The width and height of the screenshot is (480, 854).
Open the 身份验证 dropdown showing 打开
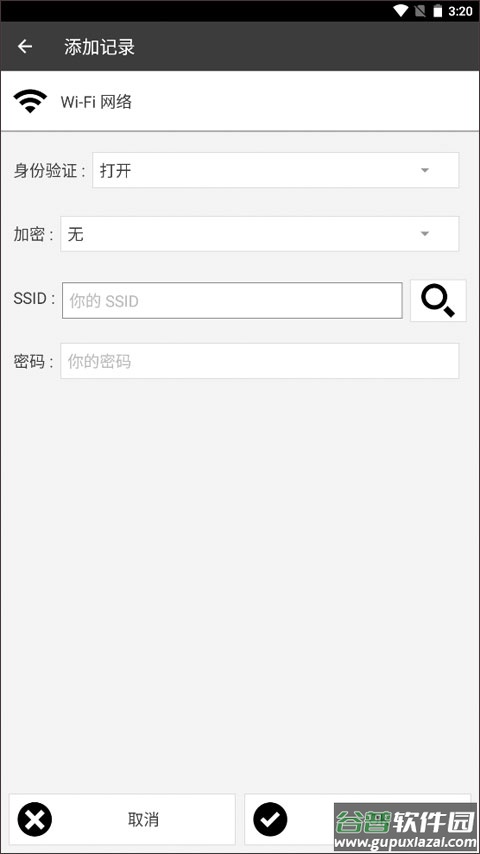click(275, 170)
